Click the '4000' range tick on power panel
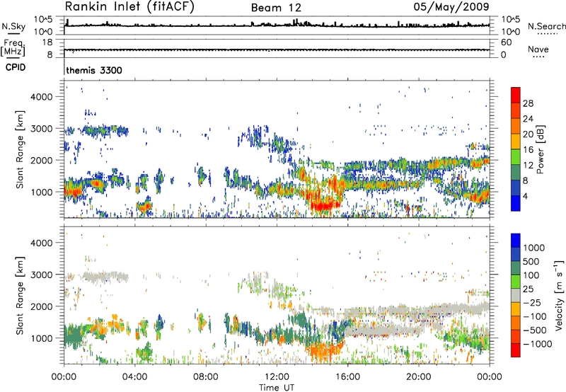This screenshot has width=566, height=392. click(x=42, y=97)
